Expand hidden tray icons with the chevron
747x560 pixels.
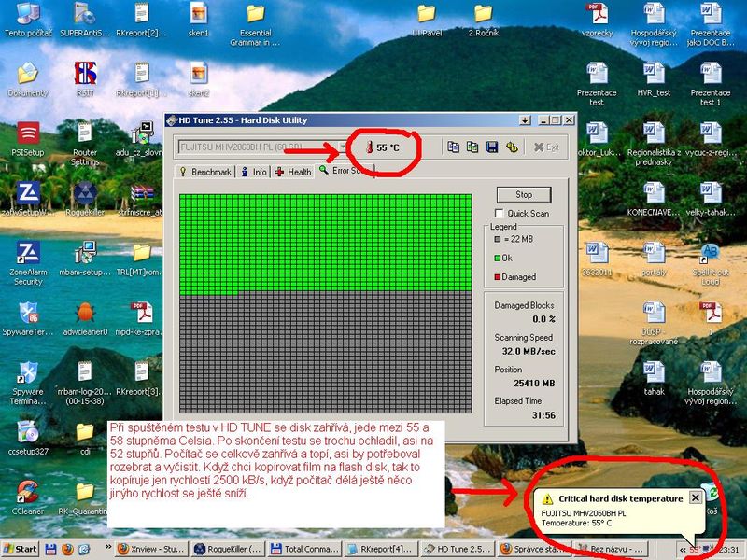point(683,549)
